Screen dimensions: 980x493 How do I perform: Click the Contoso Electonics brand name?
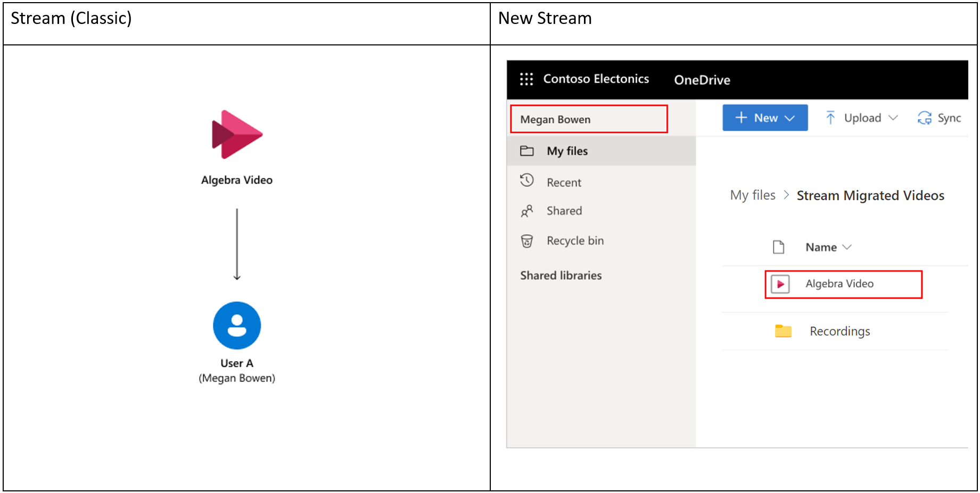click(x=596, y=79)
